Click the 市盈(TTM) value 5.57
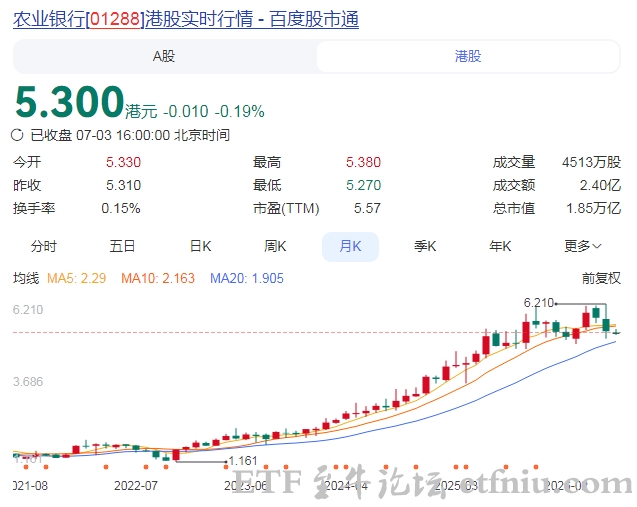This screenshot has height=507, width=637. tap(367, 208)
